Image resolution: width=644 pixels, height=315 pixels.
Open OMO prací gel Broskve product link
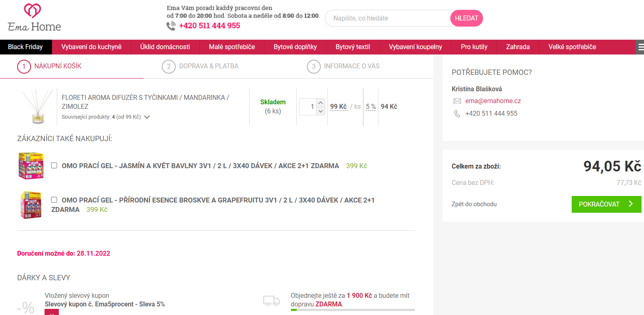coord(213,205)
